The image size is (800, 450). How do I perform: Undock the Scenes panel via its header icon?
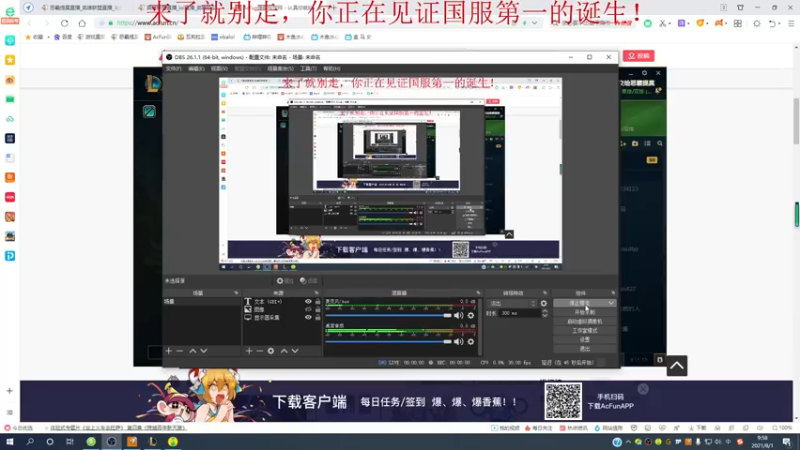(236, 293)
